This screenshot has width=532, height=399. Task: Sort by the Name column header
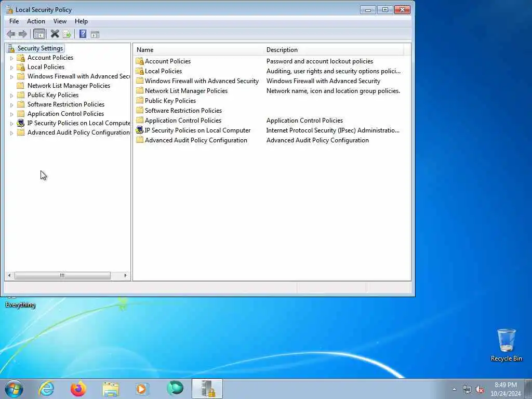pyautogui.click(x=198, y=49)
